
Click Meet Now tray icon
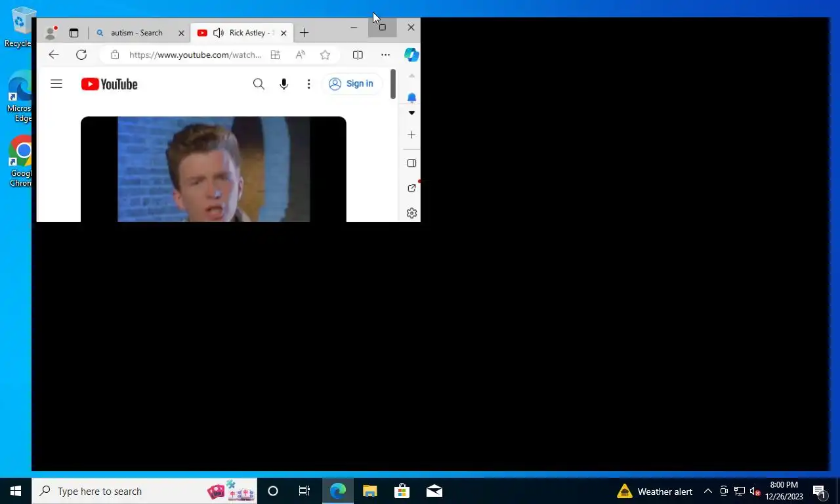point(724,492)
